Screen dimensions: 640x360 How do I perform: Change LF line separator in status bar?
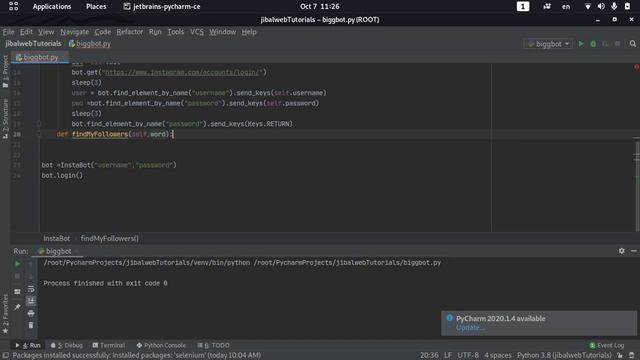click(x=448, y=356)
